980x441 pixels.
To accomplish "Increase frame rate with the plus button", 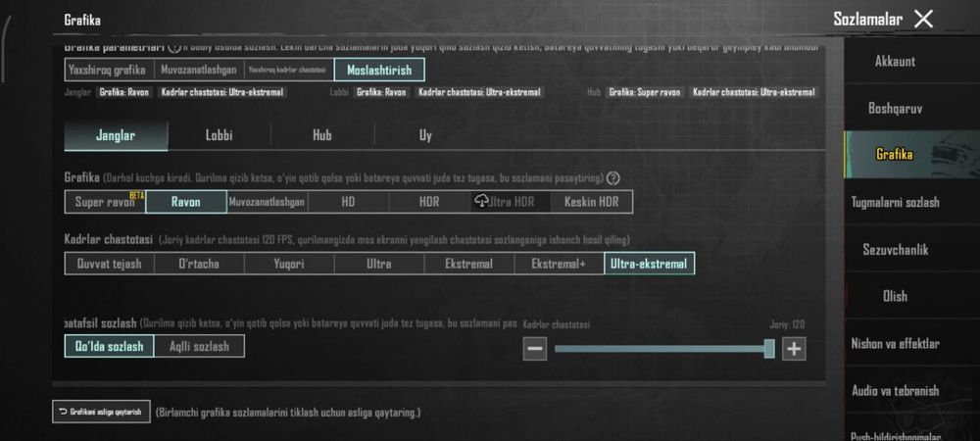I will [x=794, y=349].
